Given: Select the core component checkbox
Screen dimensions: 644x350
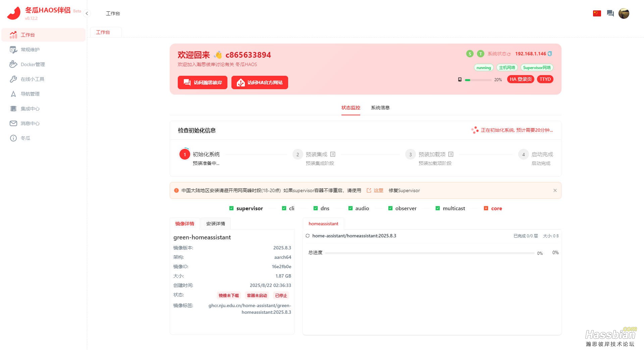Looking at the screenshot, I should 486,208.
